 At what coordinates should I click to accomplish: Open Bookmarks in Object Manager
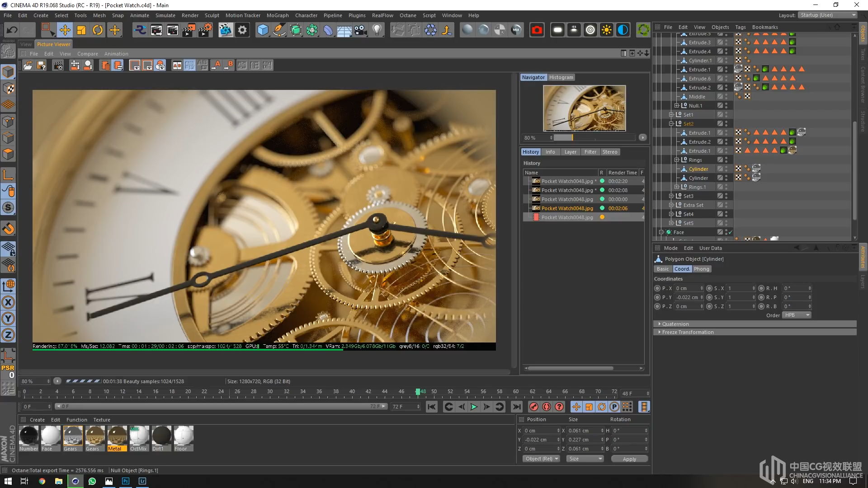(x=765, y=27)
